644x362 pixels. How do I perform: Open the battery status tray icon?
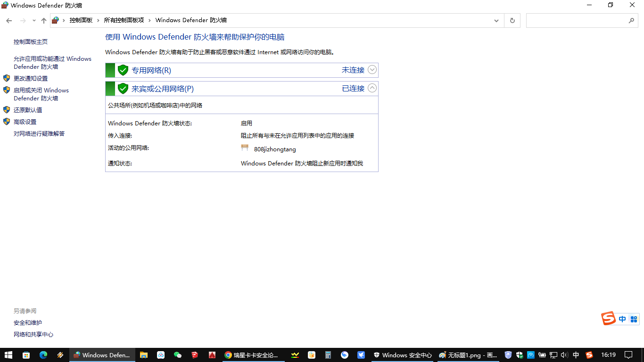tap(542, 355)
